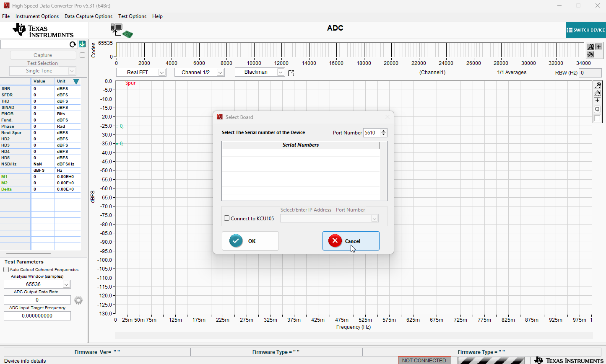606x364 pixels.
Task: Click the SWITCH DEVICE button
Action: 585,30
